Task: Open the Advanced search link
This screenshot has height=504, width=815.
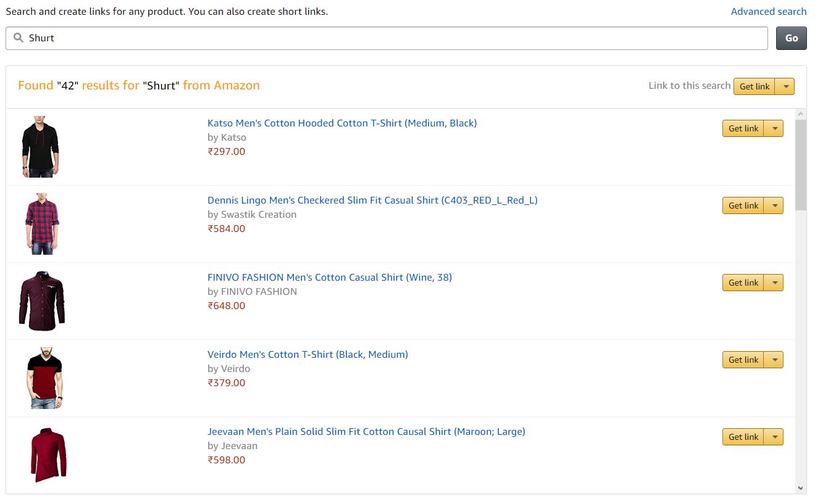Action: click(x=769, y=11)
